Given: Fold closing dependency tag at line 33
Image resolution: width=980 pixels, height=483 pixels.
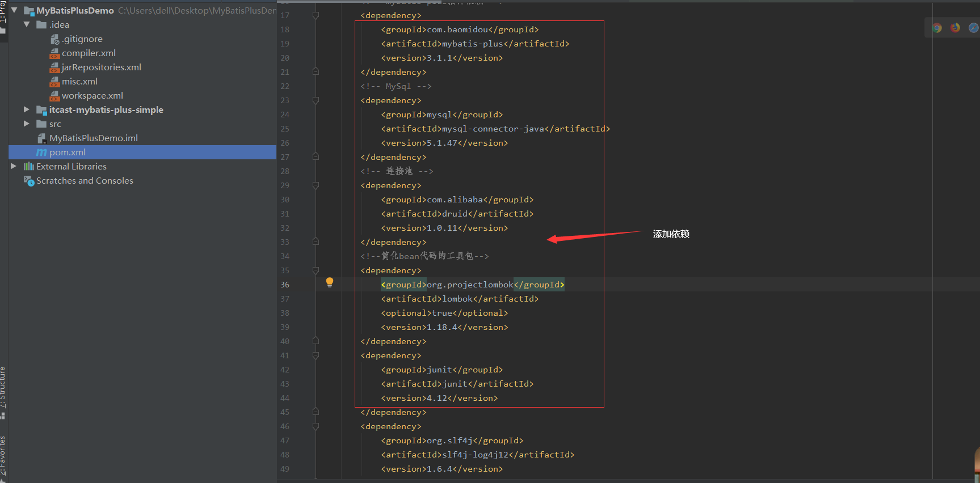Looking at the screenshot, I should 316,242.
